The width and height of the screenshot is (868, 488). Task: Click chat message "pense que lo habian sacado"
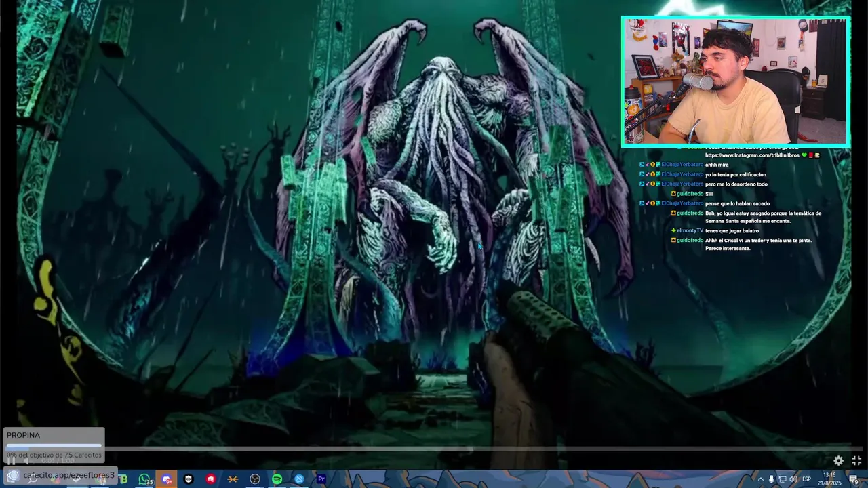pyautogui.click(x=737, y=203)
